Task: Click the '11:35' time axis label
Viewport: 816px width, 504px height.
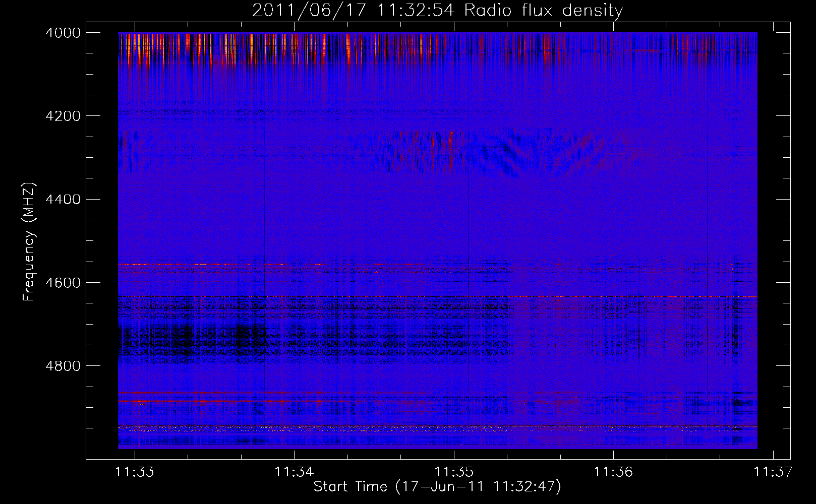Action: pos(454,472)
